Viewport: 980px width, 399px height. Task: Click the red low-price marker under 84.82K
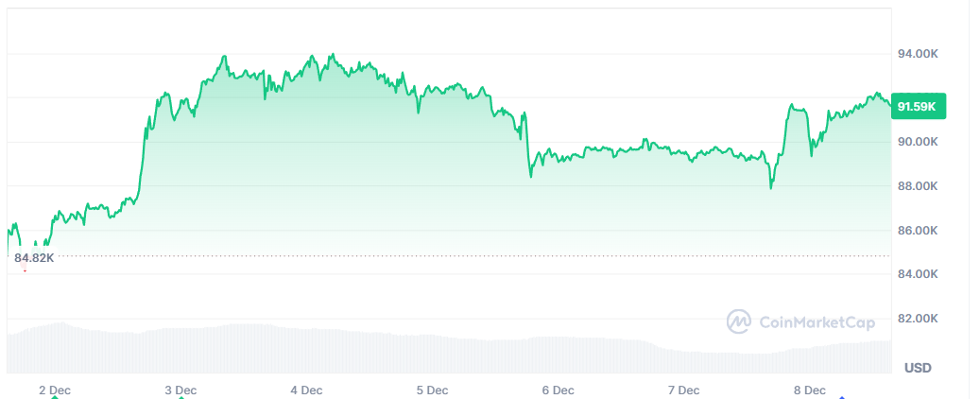(x=25, y=270)
